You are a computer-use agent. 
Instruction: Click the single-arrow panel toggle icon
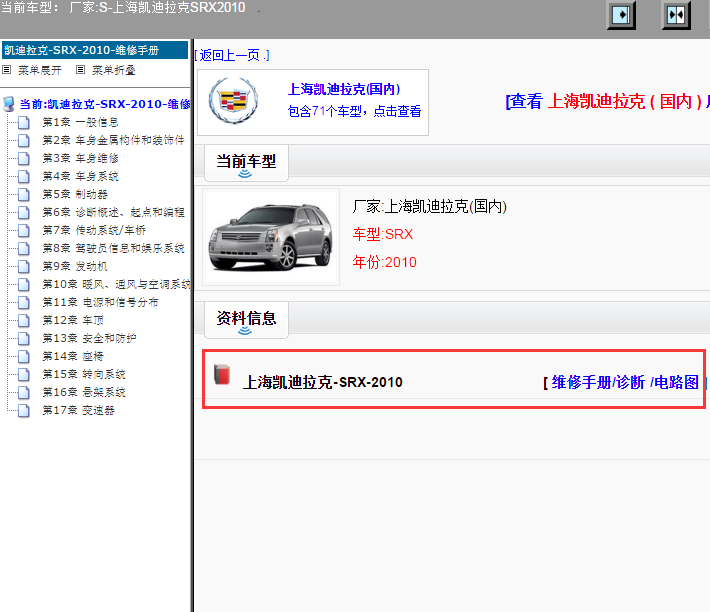coord(621,15)
